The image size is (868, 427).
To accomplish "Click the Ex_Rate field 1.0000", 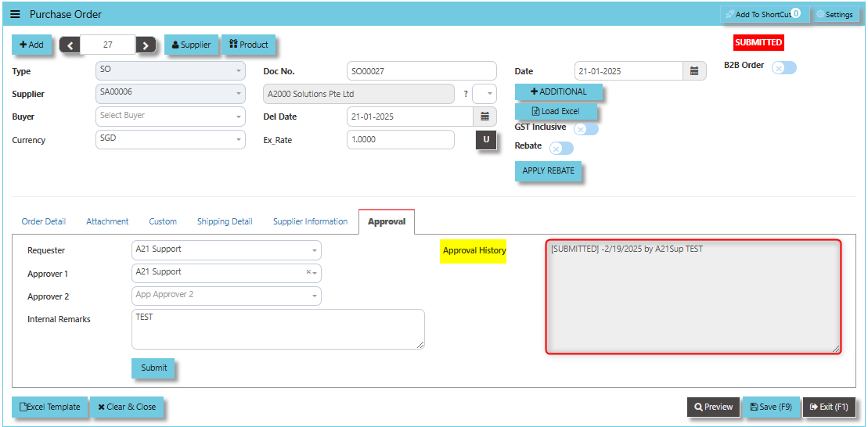I will coord(400,139).
